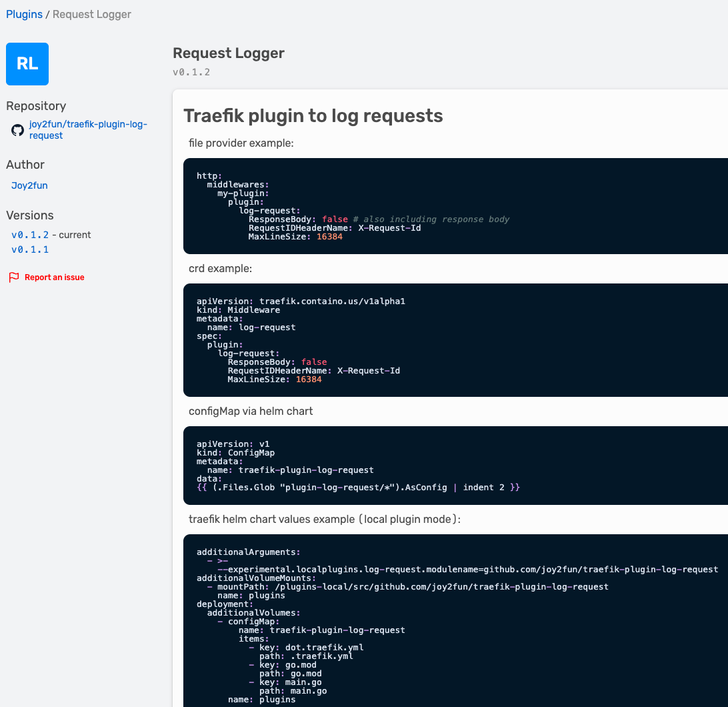Click the 'additionalVolumeMounts:' code line
The image size is (728, 707).
(256, 578)
